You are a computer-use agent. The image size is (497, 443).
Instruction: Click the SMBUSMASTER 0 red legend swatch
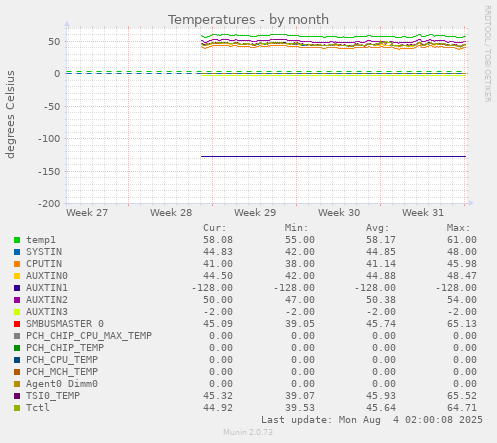[x=17, y=324]
